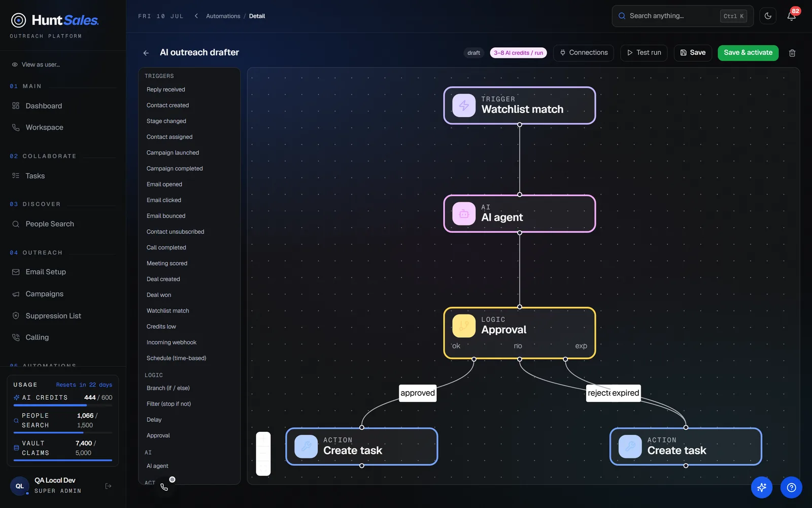Click breadcrumb back chevron before Automations
Viewport: 812px width, 508px height.
coord(196,16)
